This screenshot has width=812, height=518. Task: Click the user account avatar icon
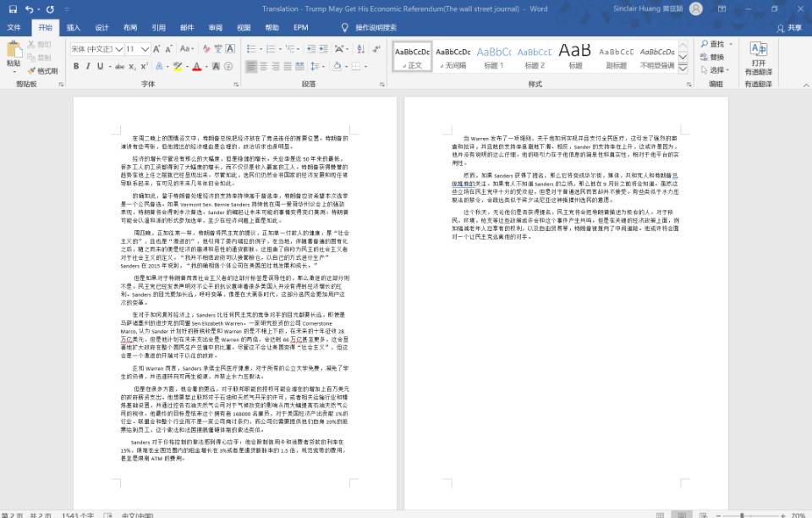coord(696,8)
